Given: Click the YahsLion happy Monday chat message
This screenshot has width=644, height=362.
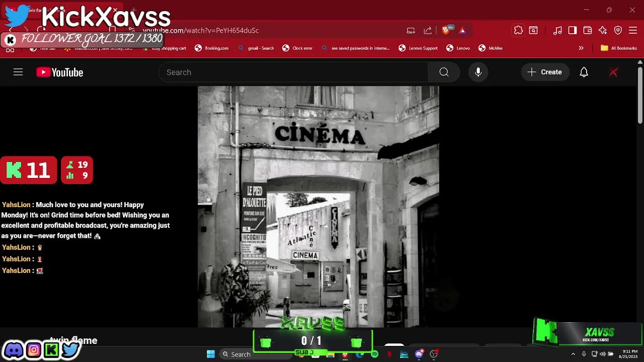Looking at the screenshot, I should (86, 220).
